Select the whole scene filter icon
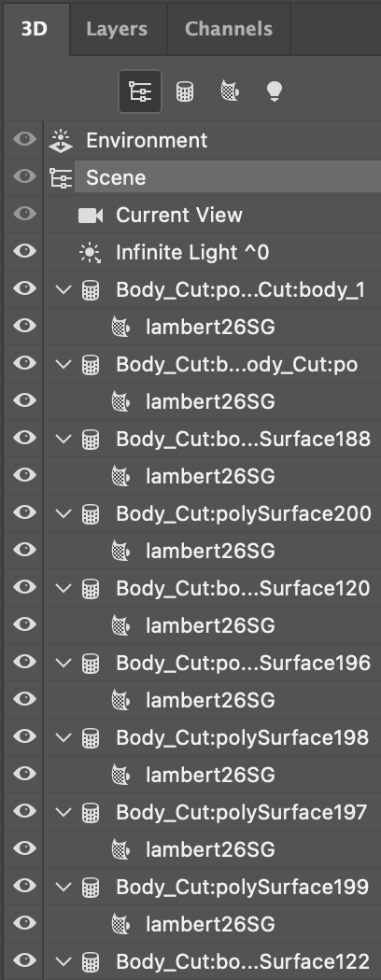Image resolution: width=381 pixels, height=980 pixels. [x=140, y=91]
